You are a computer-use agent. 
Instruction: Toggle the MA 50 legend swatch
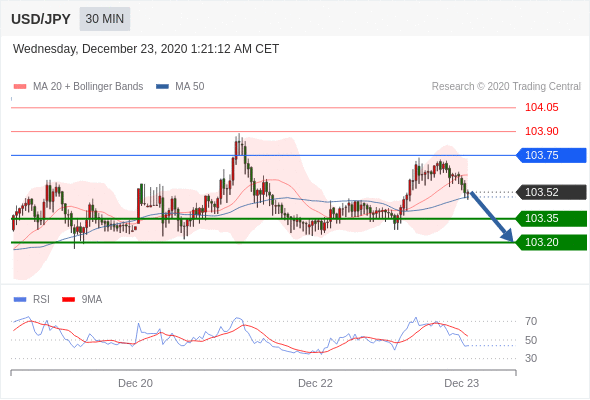[162, 87]
